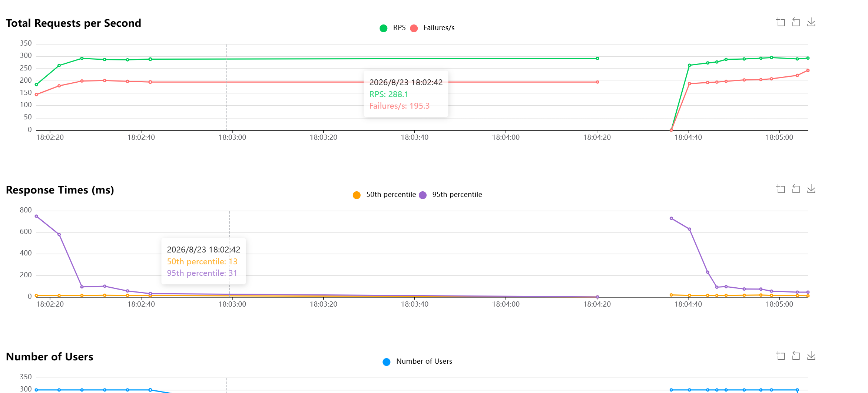The height and width of the screenshot is (393, 868).
Task: Click "50th percentile: 13" tooltip value
Action: pos(202,261)
